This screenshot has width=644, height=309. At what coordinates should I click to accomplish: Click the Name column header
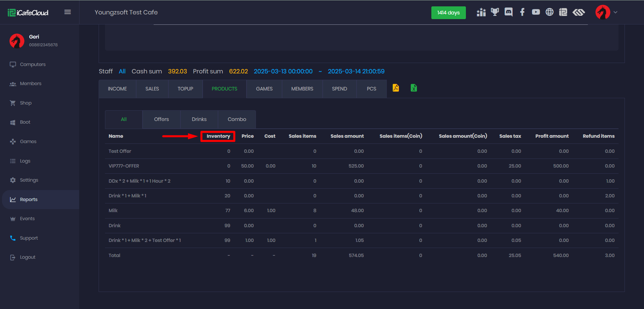coord(116,136)
